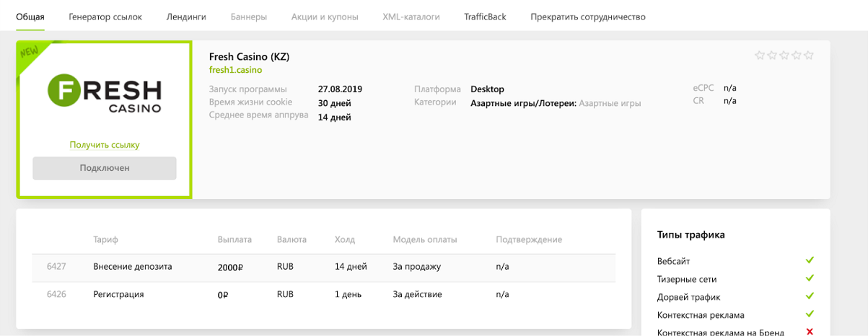This screenshot has width=868, height=336.
Task: Click the Тизерные сети label
Action: (687, 279)
